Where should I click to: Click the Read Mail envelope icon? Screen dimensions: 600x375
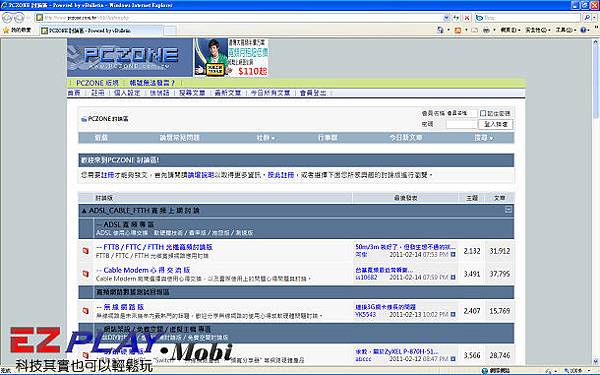click(475, 30)
